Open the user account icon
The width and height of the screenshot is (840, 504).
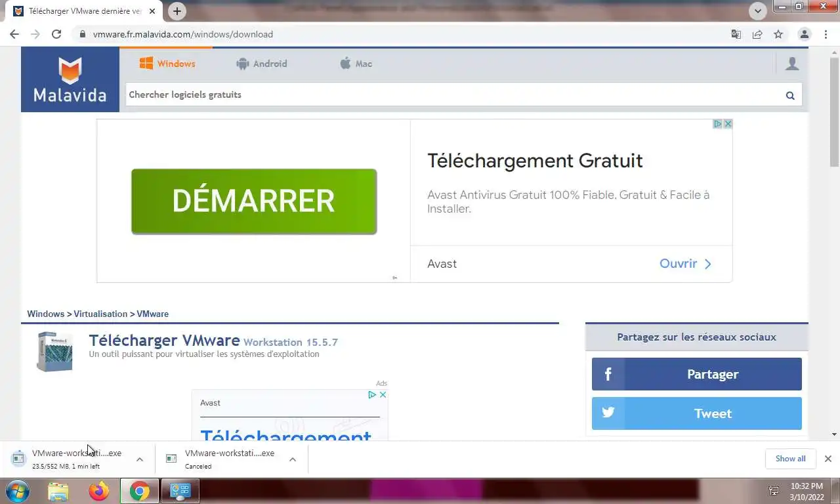pyautogui.click(x=792, y=64)
